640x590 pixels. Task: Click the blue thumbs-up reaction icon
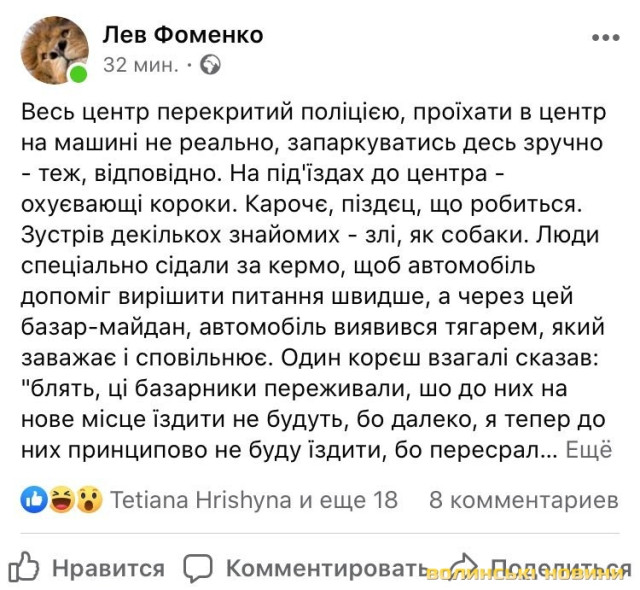point(33,500)
